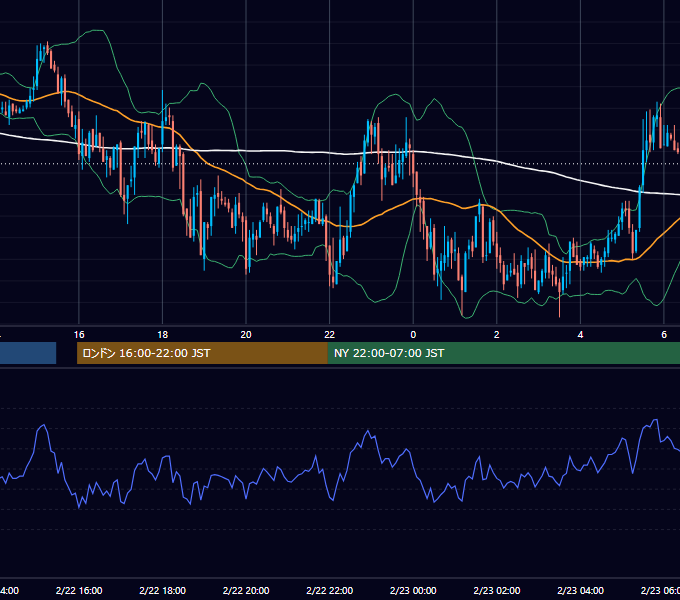The width and height of the screenshot is (680, 600).
Task: Click the 2/23 02:00 date label
Action: 497,590
